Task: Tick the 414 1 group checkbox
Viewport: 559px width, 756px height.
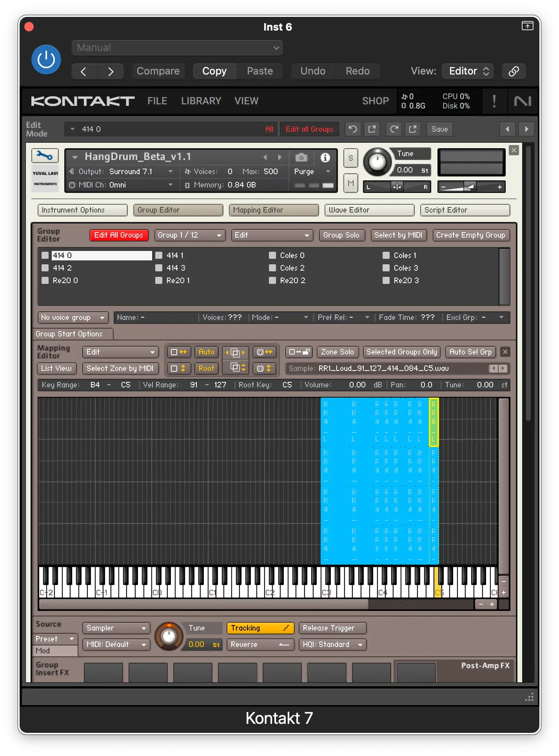Action: click(x=159, y=256)
